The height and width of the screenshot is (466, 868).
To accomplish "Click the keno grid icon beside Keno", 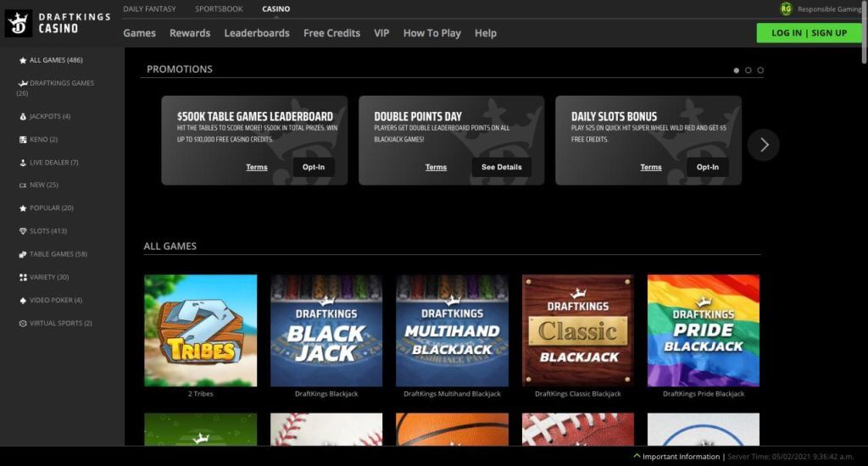I will pos(23,140).
